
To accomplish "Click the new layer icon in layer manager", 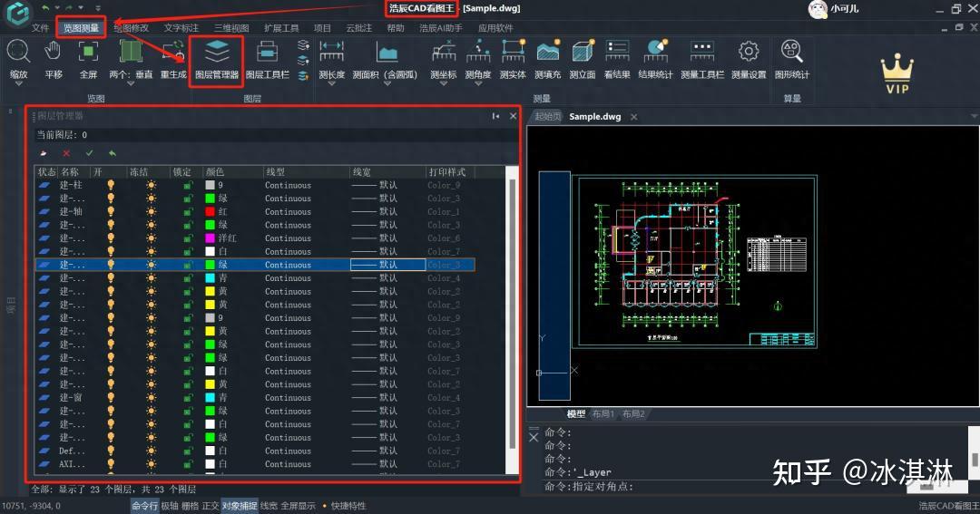I will click(x=44, y=153).
